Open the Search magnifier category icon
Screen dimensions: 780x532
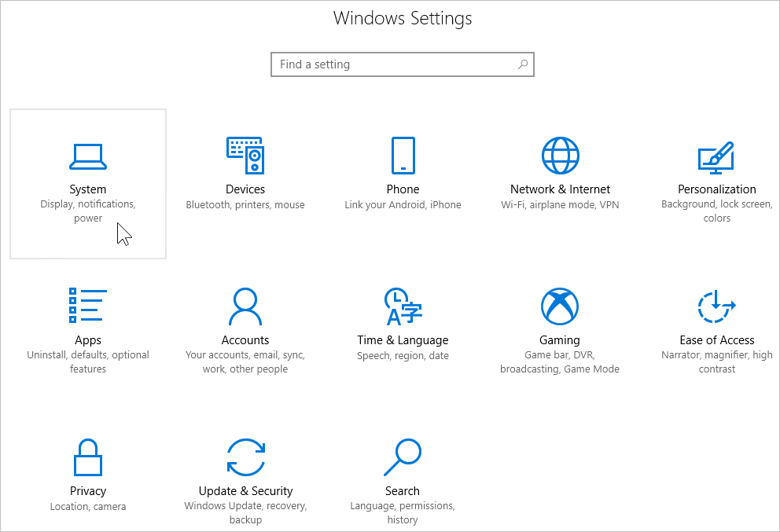click(x=403, y=457)
